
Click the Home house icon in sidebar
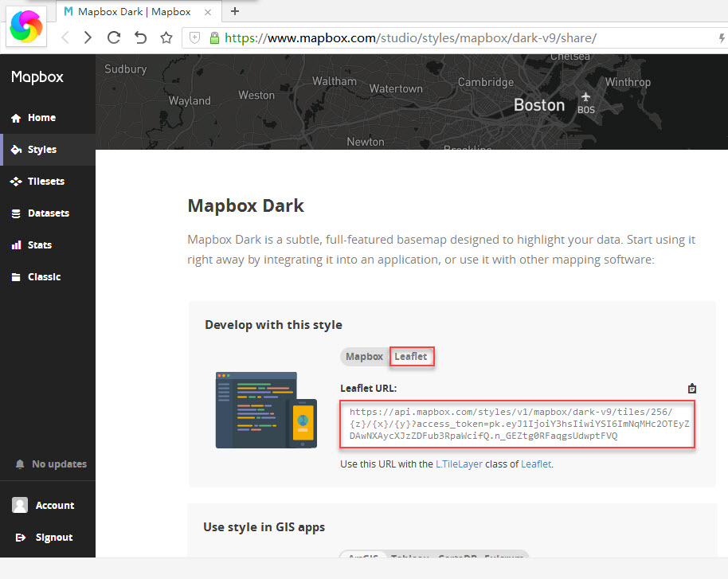(16, 118)
